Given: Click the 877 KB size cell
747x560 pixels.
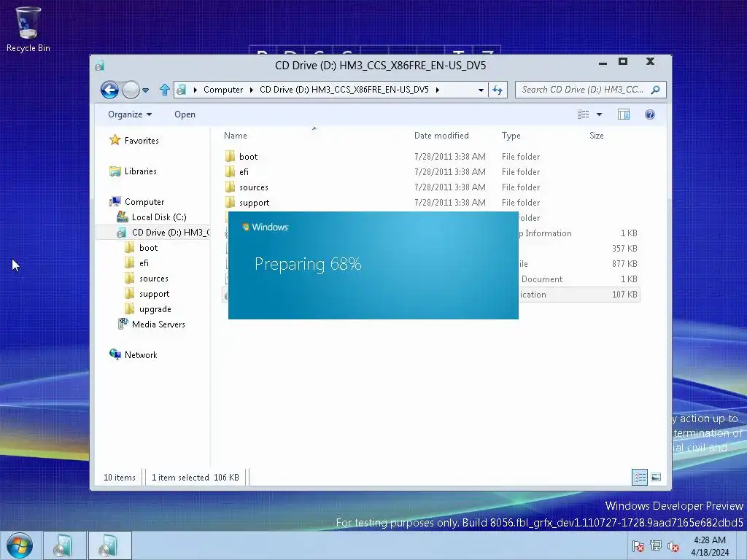Looking at the screenshot, I should pos(624,264).
